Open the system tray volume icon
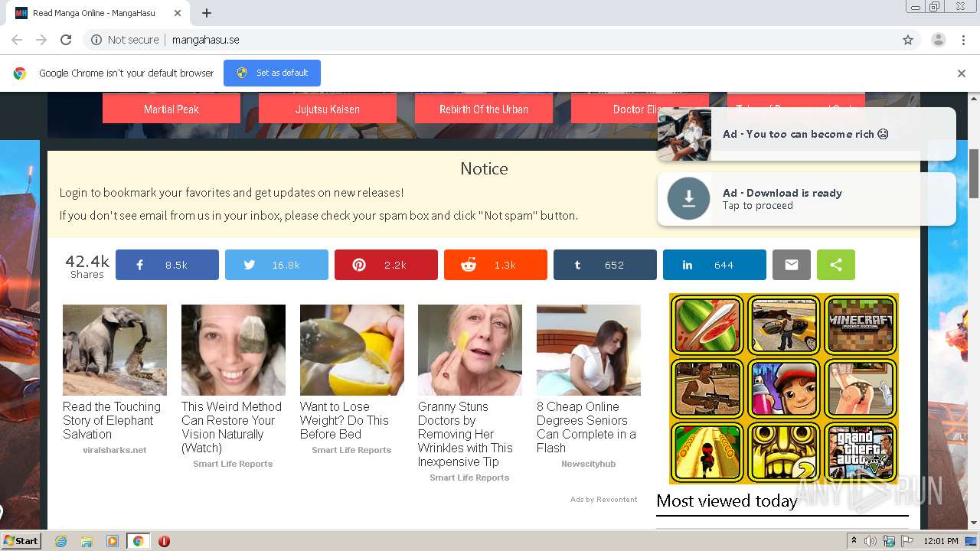 point(871,541)
